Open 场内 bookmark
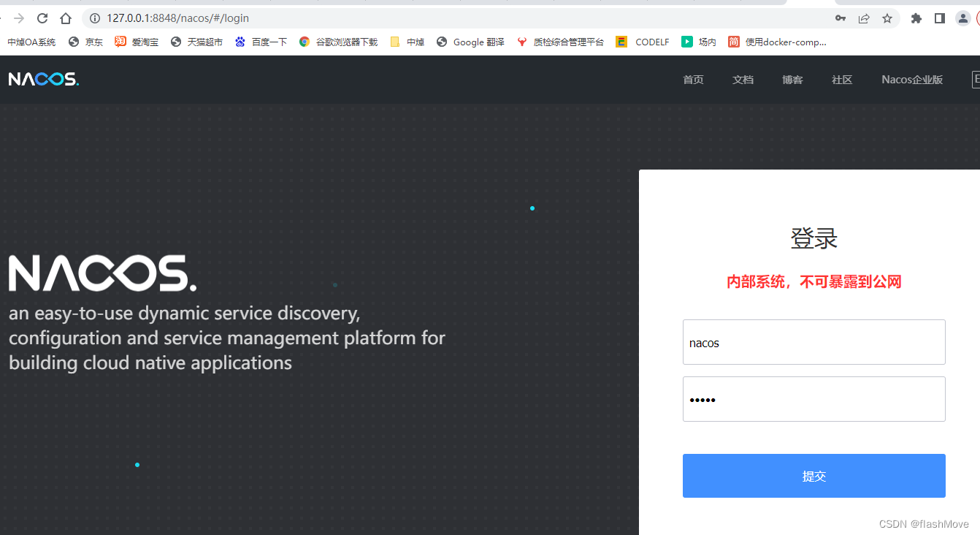 699,42
